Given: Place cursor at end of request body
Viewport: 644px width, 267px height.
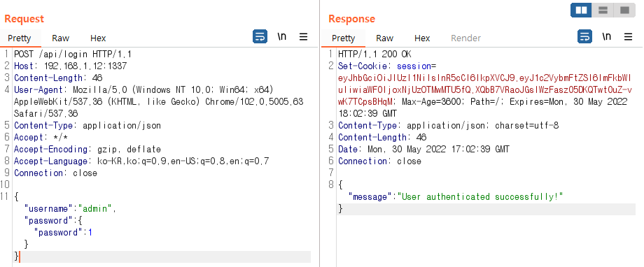Looking at the screenshot, I should pyautogui.click(x=20, y=257).
